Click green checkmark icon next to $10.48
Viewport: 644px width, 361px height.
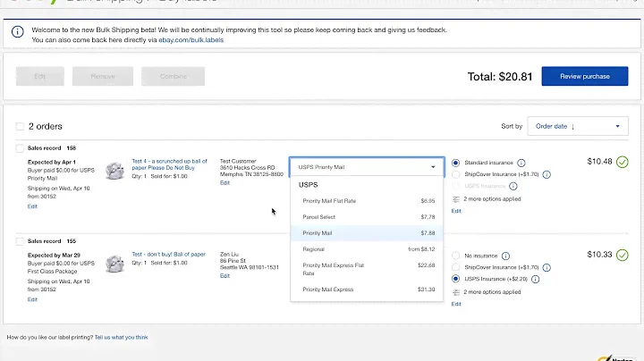point(622,162)
